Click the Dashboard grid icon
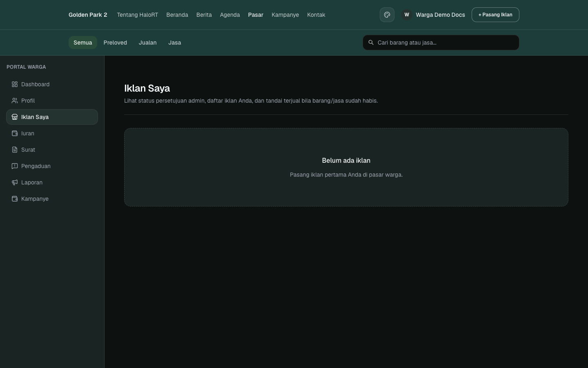 click(x=15, y=84)
